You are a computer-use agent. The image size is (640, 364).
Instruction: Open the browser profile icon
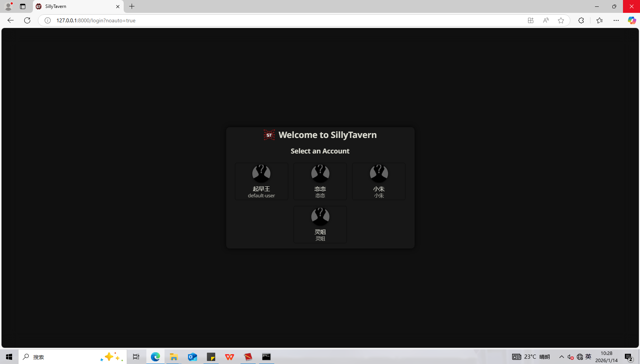point(8,6)
